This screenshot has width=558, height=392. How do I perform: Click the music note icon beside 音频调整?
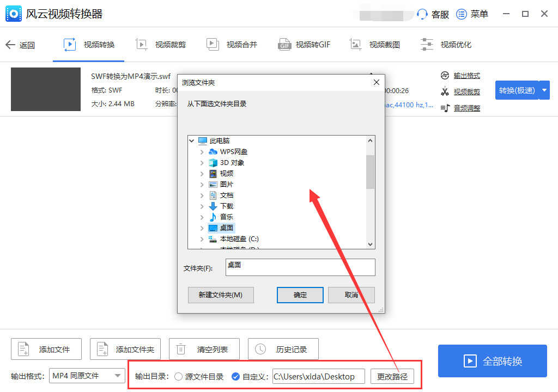(445, 108)
